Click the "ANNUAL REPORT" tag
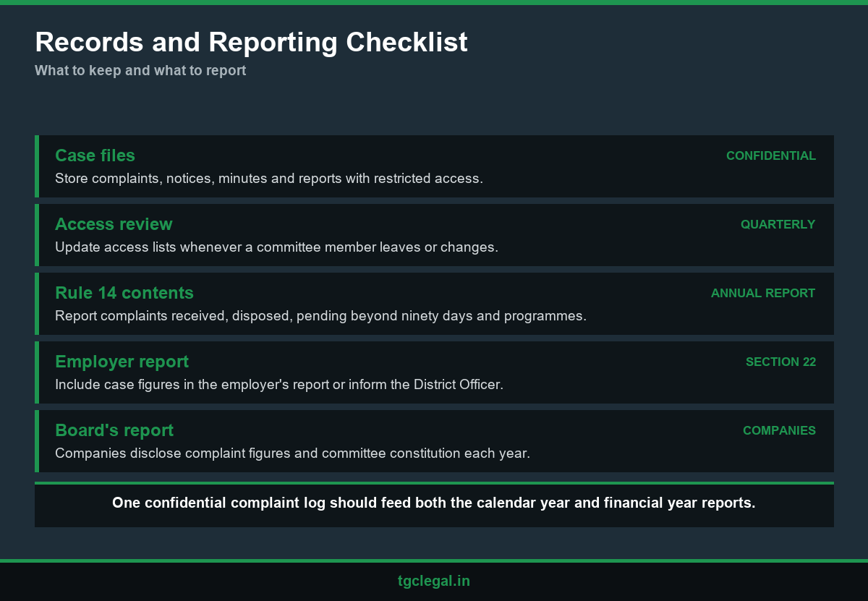 tap(763, 293)
